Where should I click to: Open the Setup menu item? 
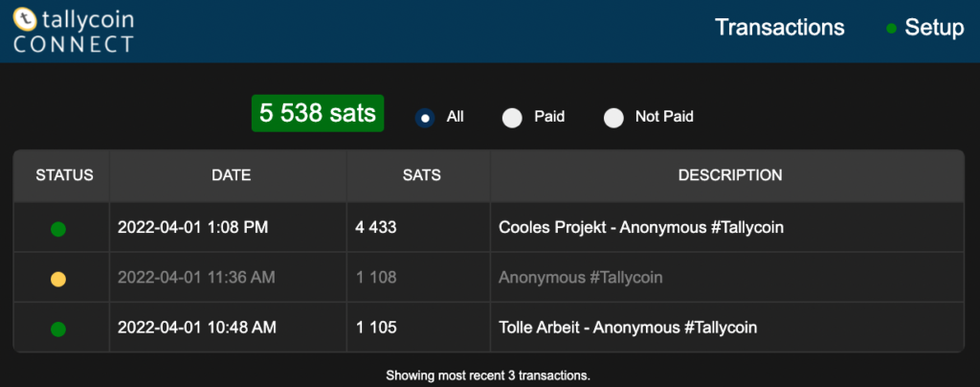(934, 28)
